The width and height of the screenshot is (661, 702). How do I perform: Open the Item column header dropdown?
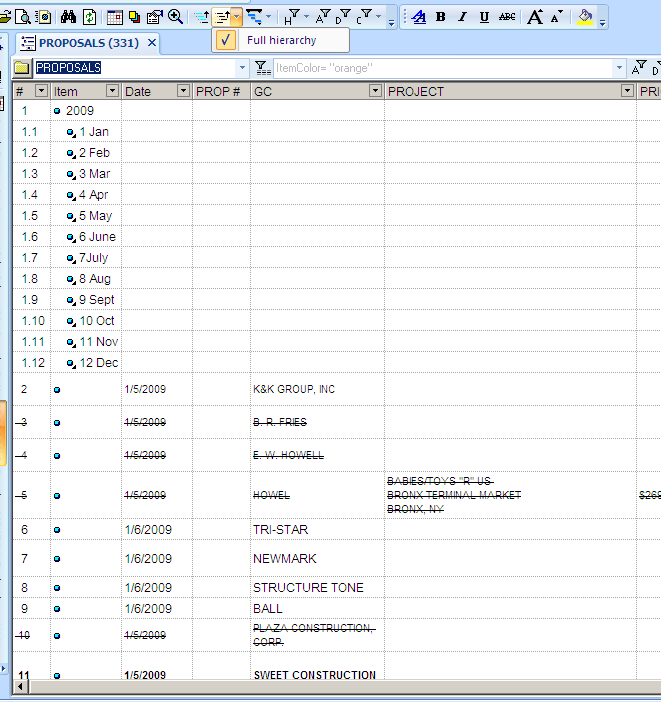click(112, 91)
